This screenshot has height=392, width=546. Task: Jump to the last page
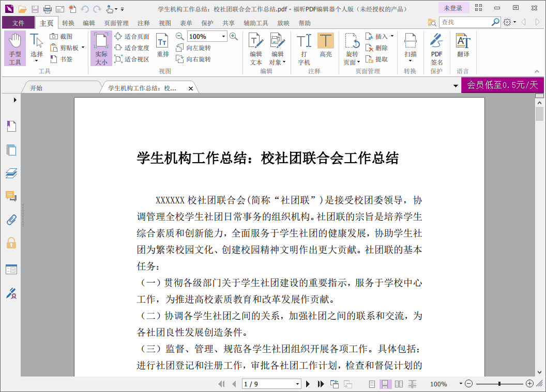pos(321,384)
